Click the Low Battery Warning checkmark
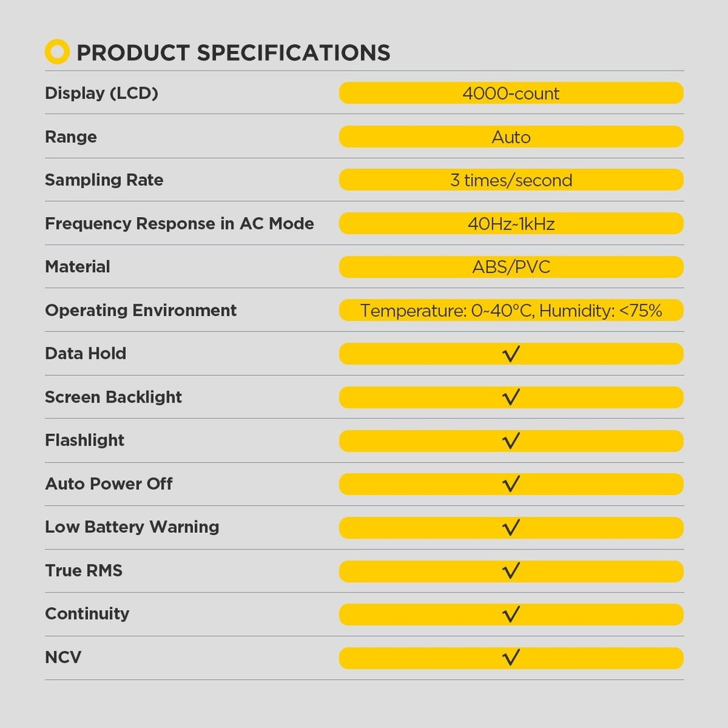This screenshot has width=728, height=728. tap(511, 527)
